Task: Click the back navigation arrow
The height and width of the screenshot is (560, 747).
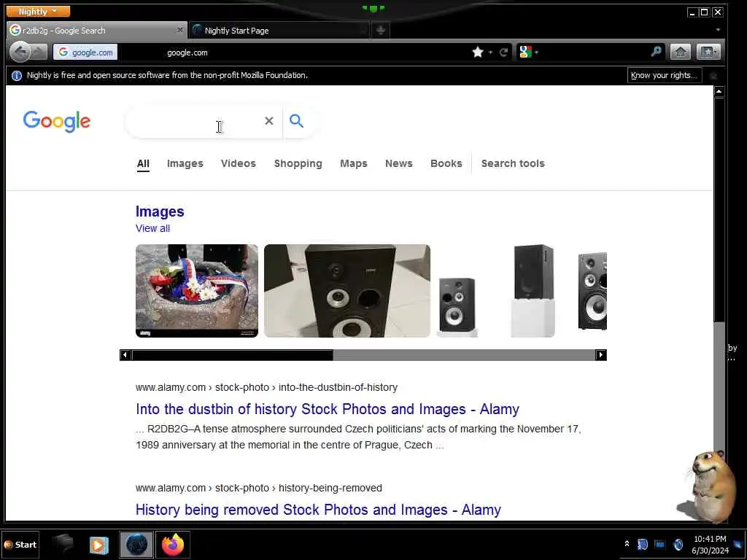Action: 20,52
